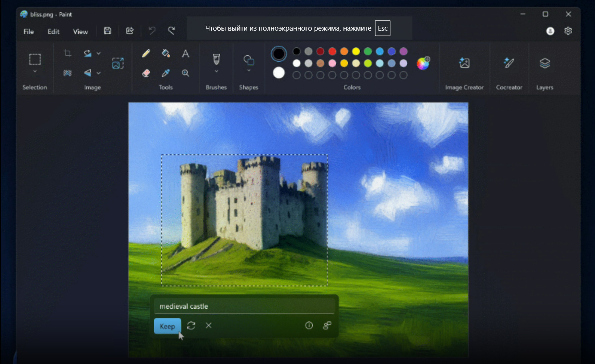Click the medieval castle prompt field
Screen dimensions: 595x364
(244, 306)
